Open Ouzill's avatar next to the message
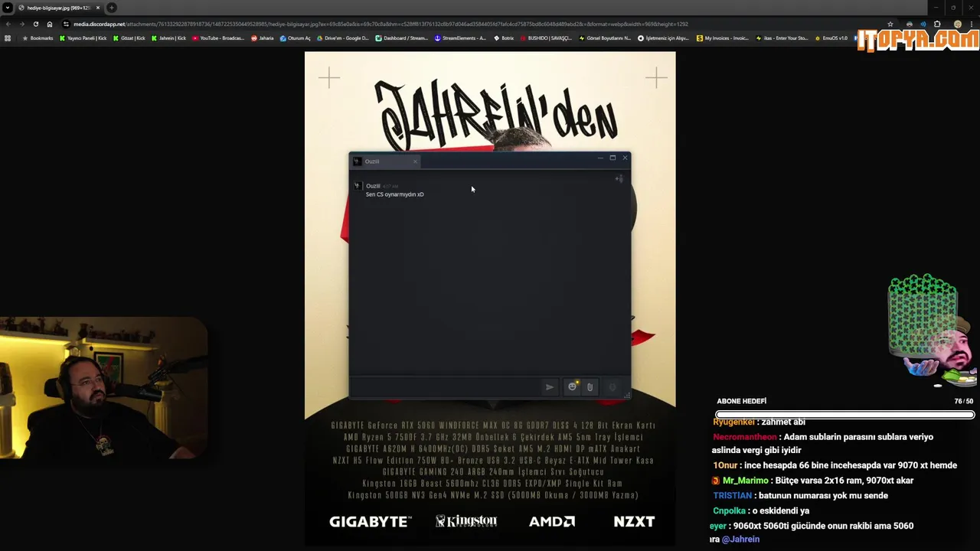This screenshot has width=980, height=551. tap(357, 186)
